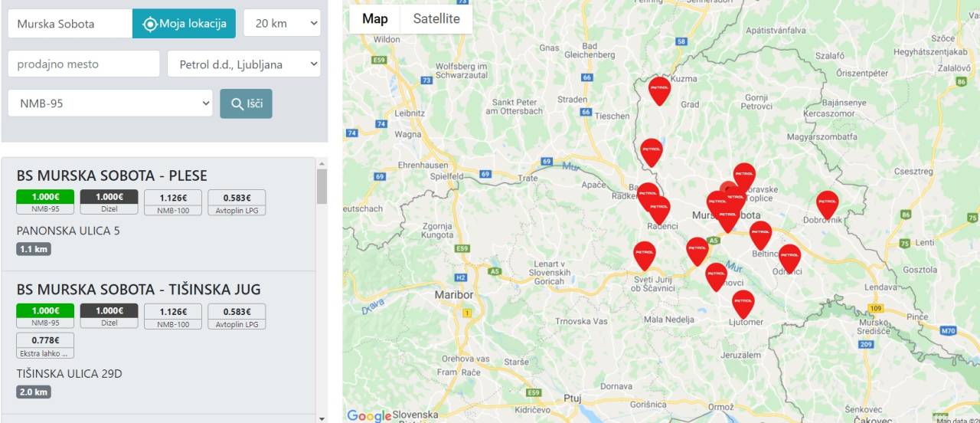Click the Petrol pin at Sveti Jurij ob Ščavnici
The height and width of the screenshot is (423, 980).
point(645,254)
